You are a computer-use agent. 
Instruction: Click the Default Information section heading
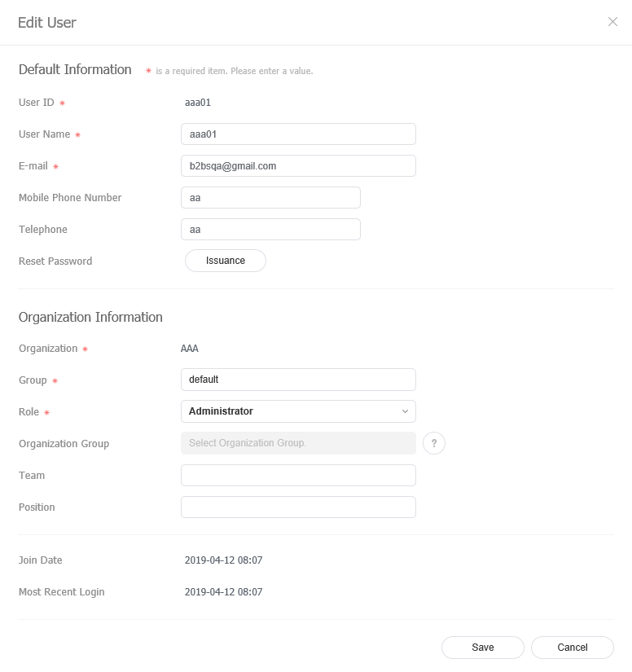(x=75, y=70)
